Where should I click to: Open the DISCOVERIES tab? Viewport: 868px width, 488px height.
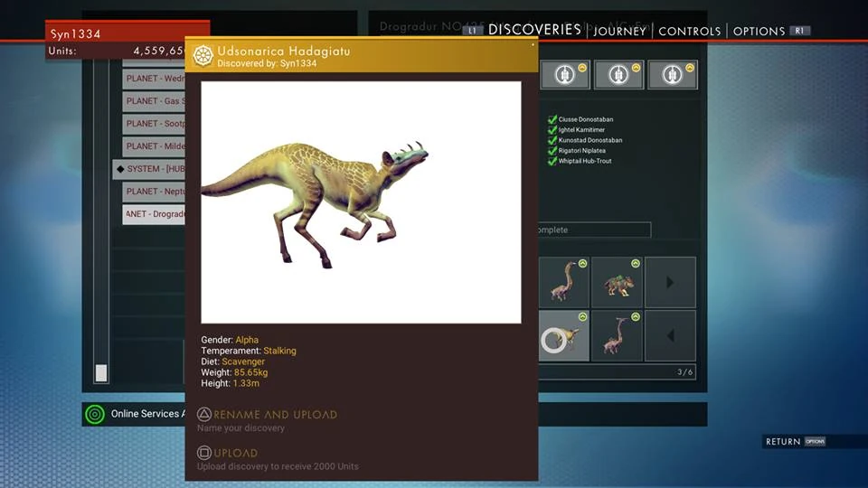click(x=534, y=30)
